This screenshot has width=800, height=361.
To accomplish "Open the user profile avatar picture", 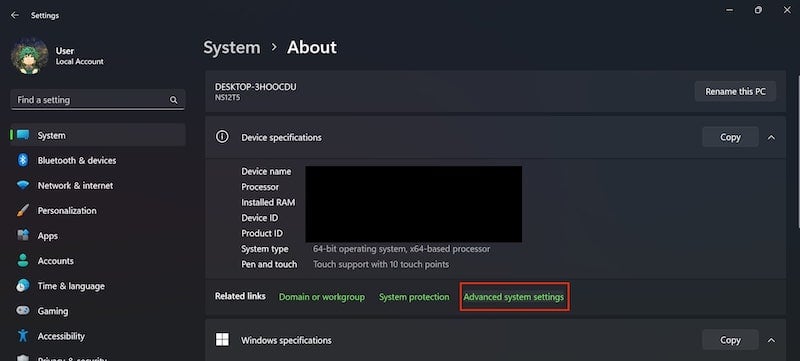I will [30, 56].
